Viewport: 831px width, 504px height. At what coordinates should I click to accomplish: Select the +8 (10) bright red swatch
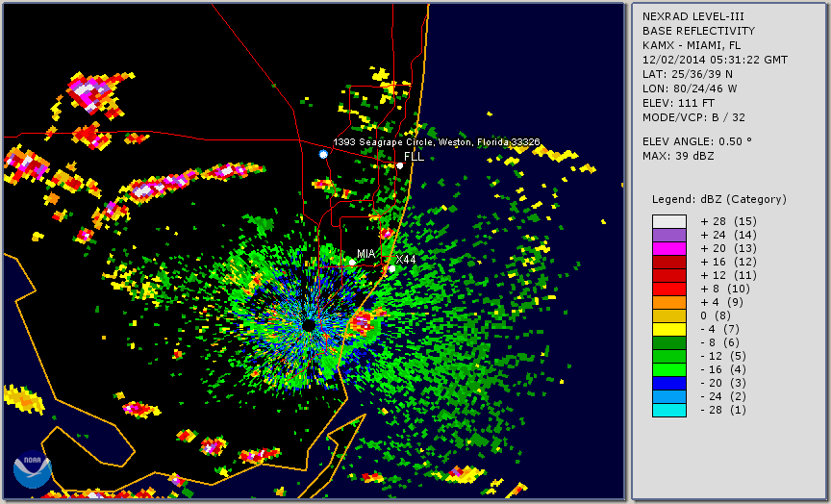(669, 290)
